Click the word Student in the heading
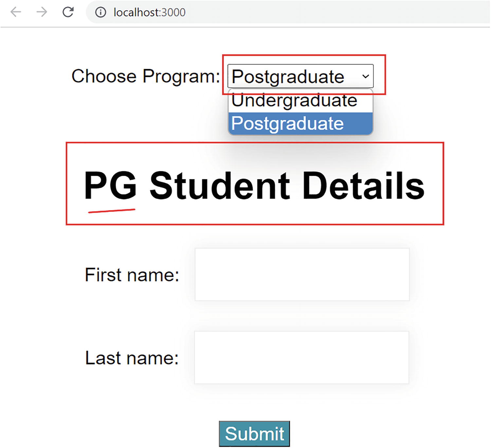This screenshot has width=491, height=448. 220,186
